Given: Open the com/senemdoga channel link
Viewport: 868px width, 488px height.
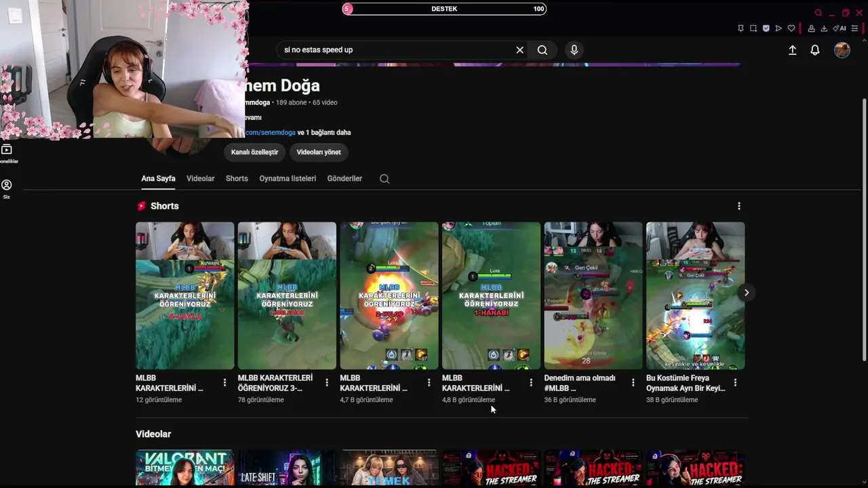Looking at the screenshot, I should (x=270, y=133).
